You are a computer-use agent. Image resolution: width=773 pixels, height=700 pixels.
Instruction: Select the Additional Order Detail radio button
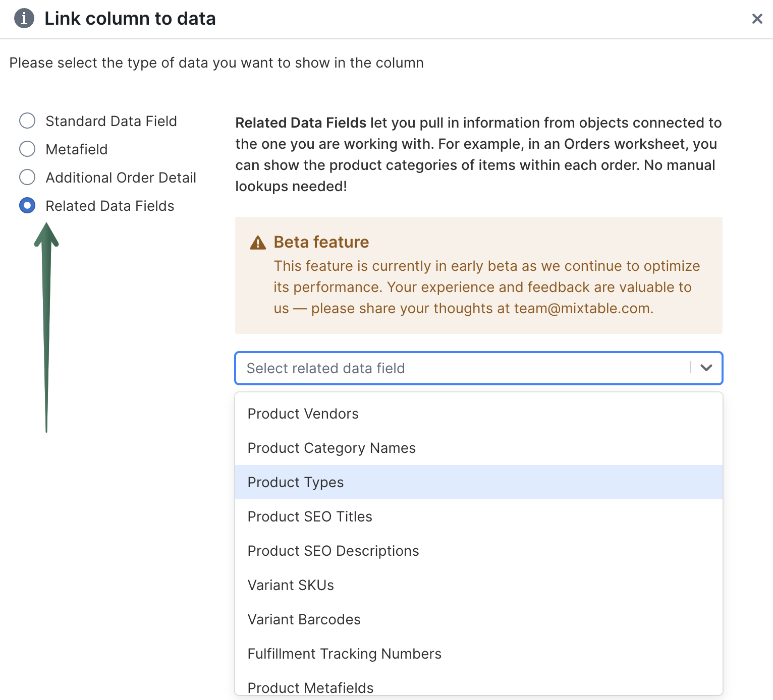[x=28, y=177]
